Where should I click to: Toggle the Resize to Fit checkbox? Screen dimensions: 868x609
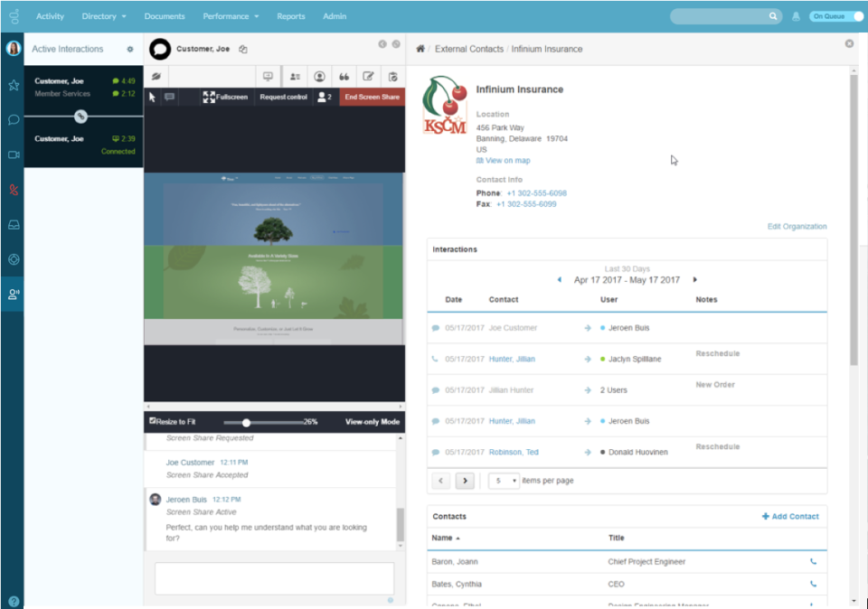point(153,420)
